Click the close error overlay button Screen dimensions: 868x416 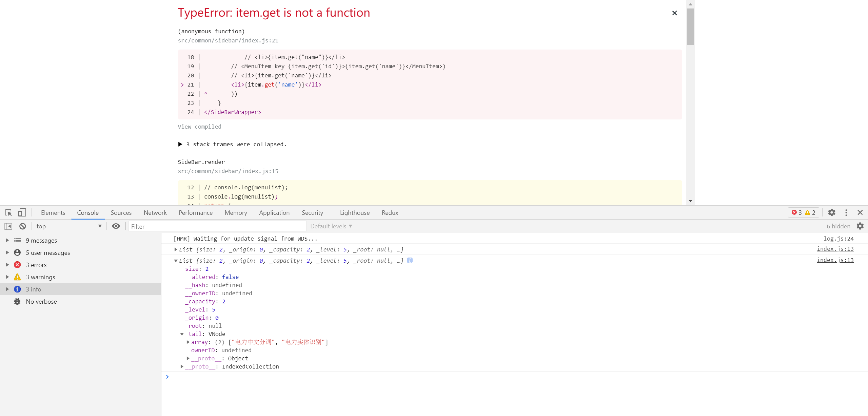click(674, 13)
